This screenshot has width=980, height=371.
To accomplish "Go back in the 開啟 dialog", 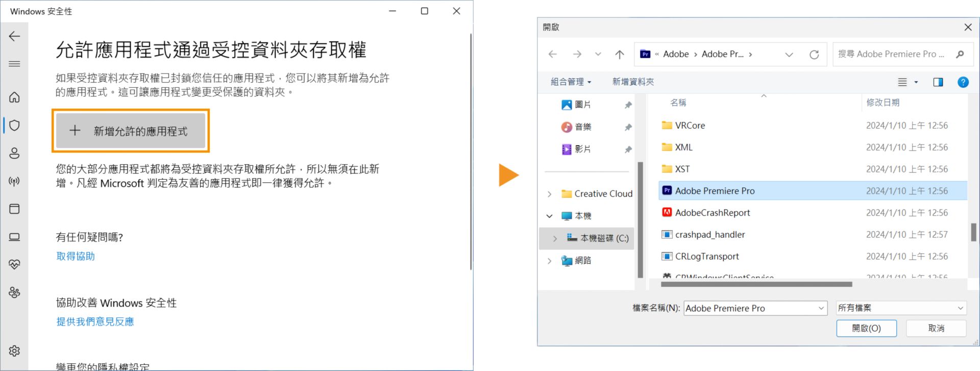I will 552,54.
